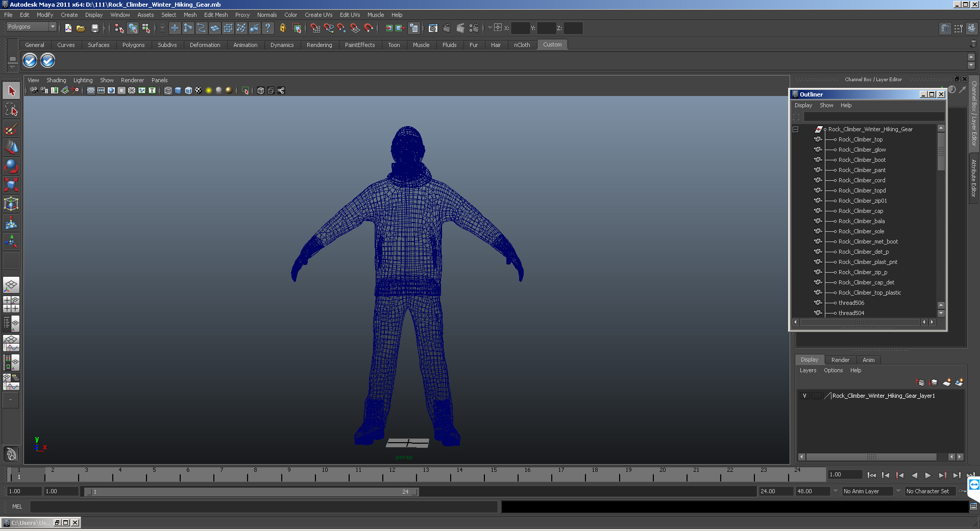The height and width of the screenshot is (531, 980).
Task: Click the Step back one key button
Action: point(900,475)
